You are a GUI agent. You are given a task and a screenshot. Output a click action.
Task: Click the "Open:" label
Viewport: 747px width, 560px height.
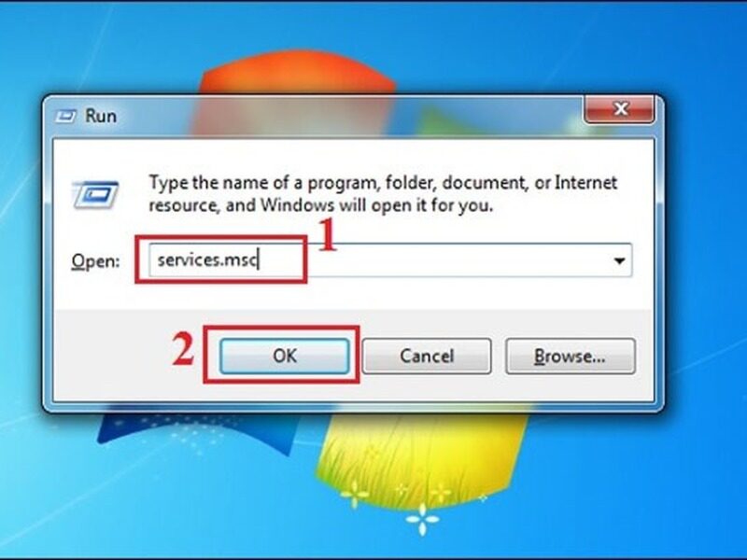pos(96,261)
